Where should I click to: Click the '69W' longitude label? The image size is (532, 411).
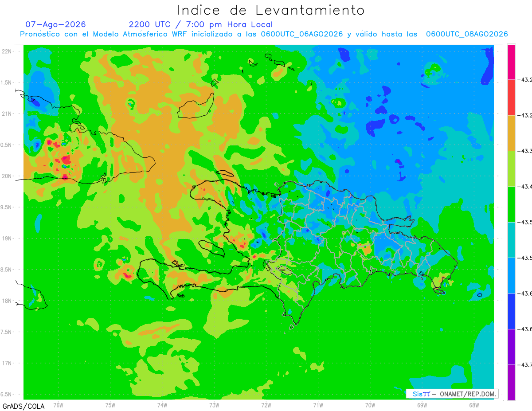tap(422, 405)
